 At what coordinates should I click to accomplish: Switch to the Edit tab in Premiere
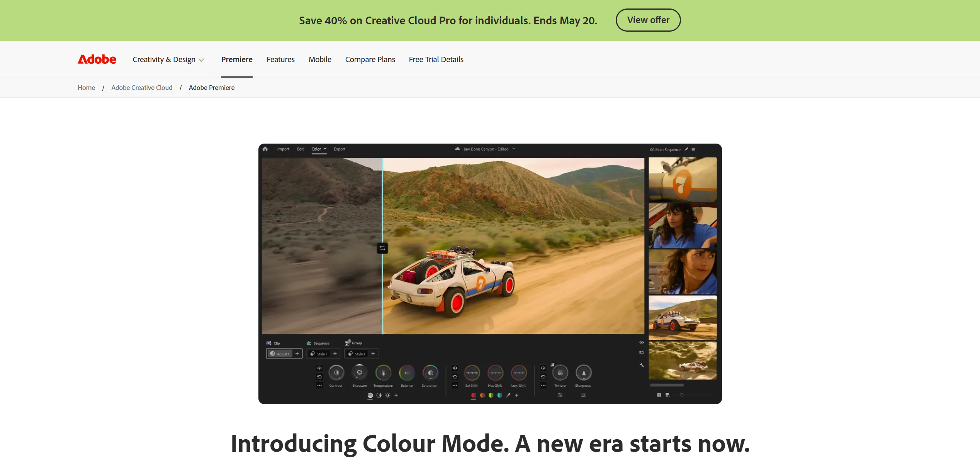[x=300, y=149]
